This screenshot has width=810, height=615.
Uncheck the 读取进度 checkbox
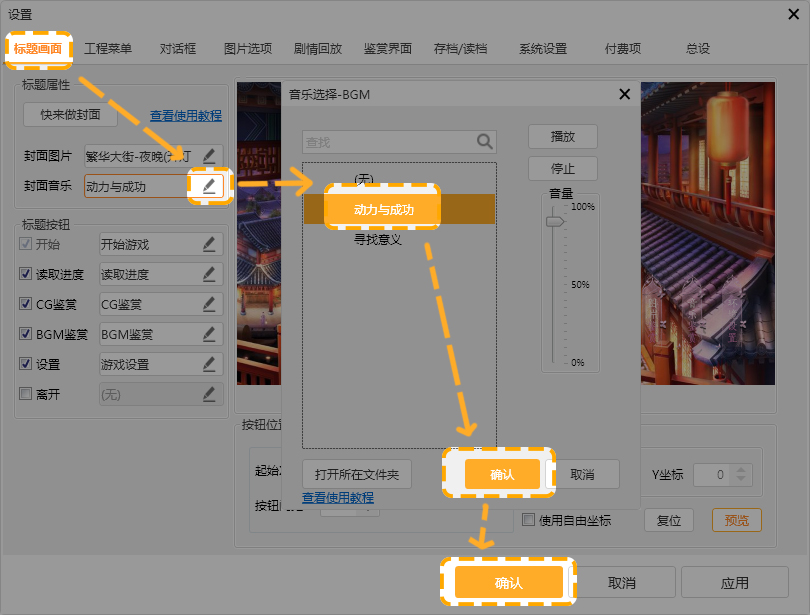[x=26, y=274]
